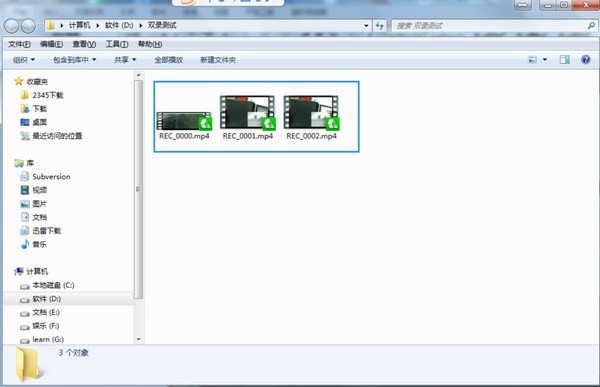Expand the view options dropdown arrow
Viewport: 600px width, 387px height.
coord(545,60)
